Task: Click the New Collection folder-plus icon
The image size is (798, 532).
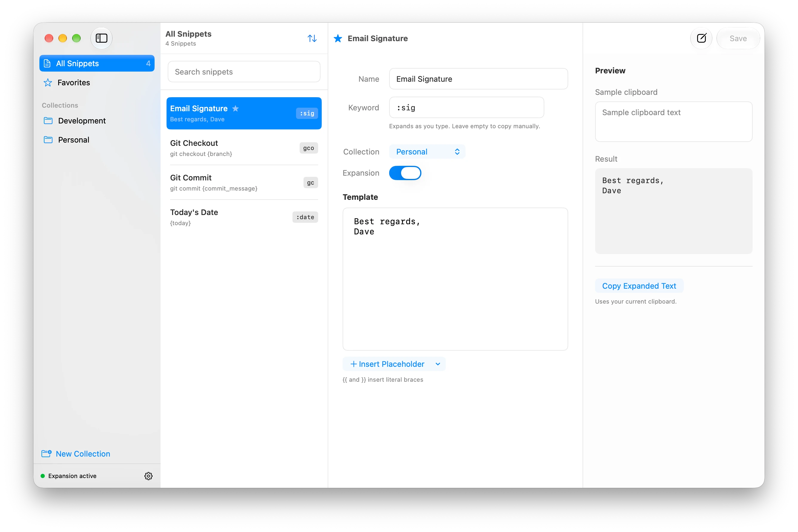Action: tap(47, 453)
